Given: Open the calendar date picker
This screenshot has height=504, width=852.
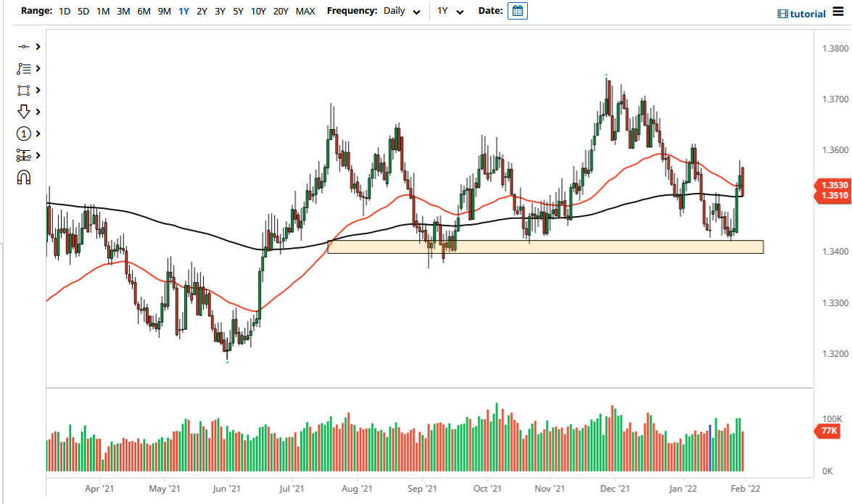Looking at the screenshot, I should [x=517, y=11].
